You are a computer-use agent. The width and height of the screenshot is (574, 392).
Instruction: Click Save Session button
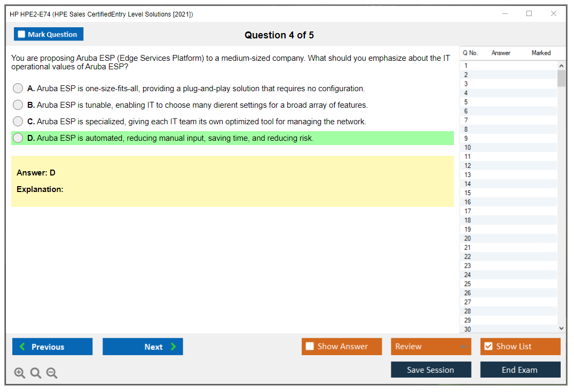point(431,370)
